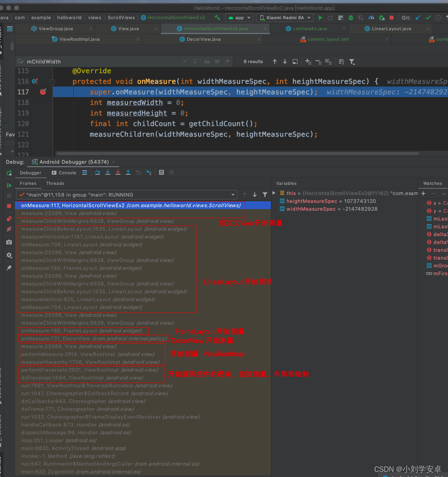The width and height of the screenshot is (448, 477).
Task: Switch to the Threads tab
Action: point(55,183)
